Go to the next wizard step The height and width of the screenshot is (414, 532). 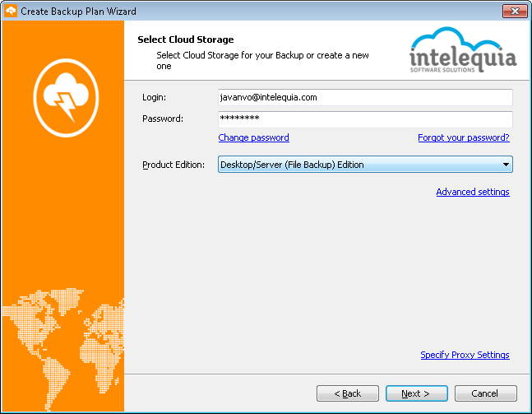click(417, 393)
